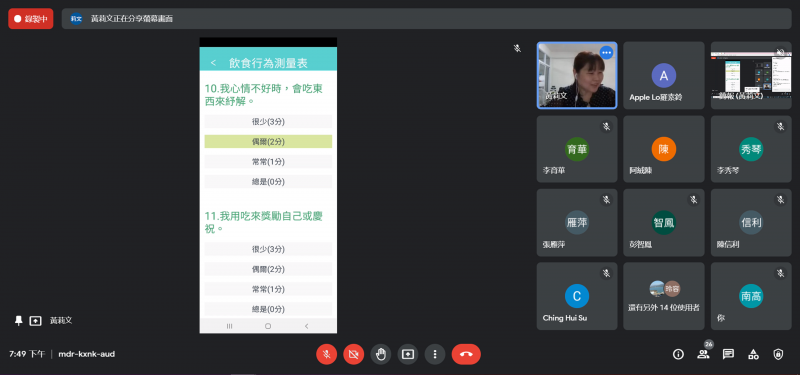Viewport: 800px width, 375px height.
Task: Click the presentation icon next to the pin
Action: [x=35, y=321]
